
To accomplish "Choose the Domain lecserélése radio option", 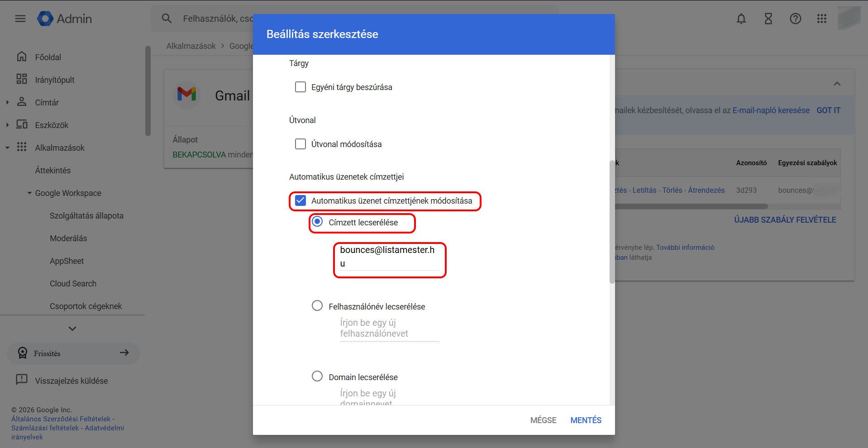I will coord(317,377).
